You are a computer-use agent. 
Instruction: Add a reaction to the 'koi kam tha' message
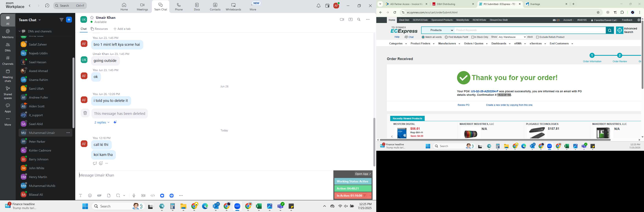[101, 164]
